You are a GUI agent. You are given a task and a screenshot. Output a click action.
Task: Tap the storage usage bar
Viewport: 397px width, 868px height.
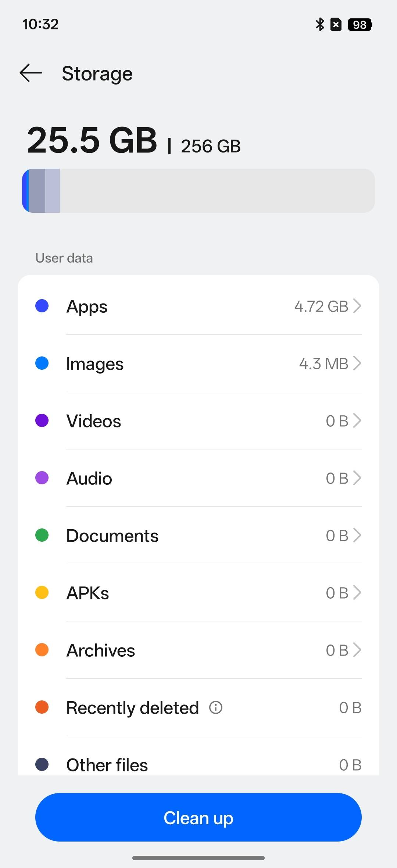tap(198, 191)
